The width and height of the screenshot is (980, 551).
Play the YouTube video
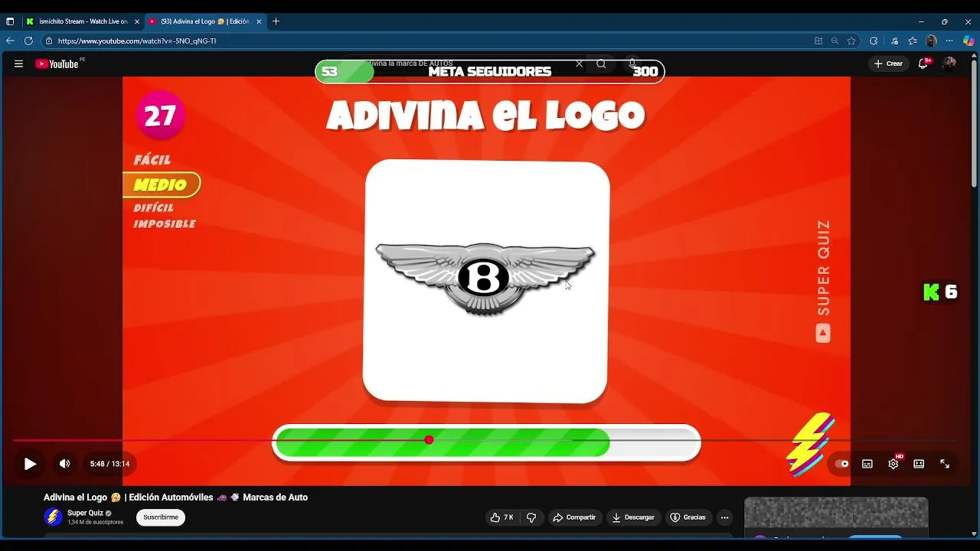click(x=30, y=464)
